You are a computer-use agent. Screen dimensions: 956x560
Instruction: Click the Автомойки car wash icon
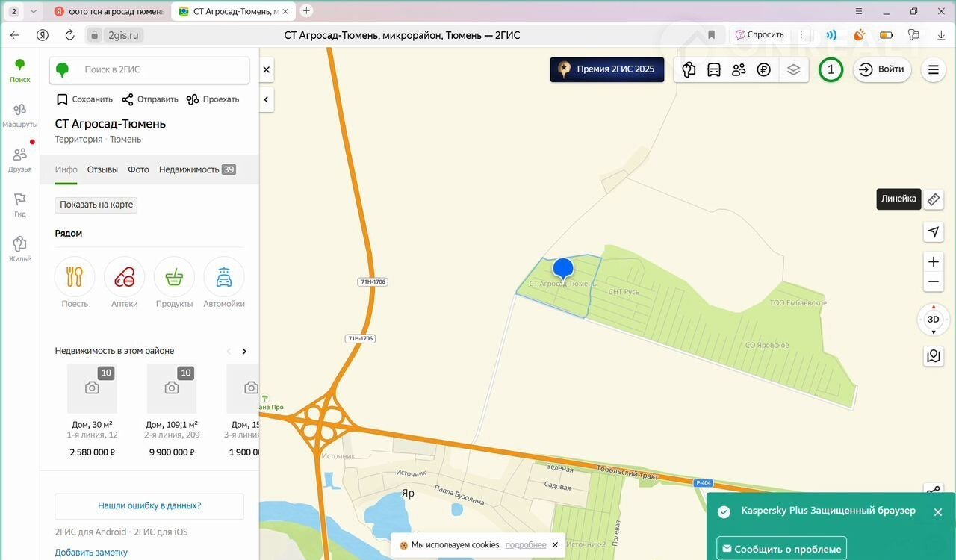(223, 278)
